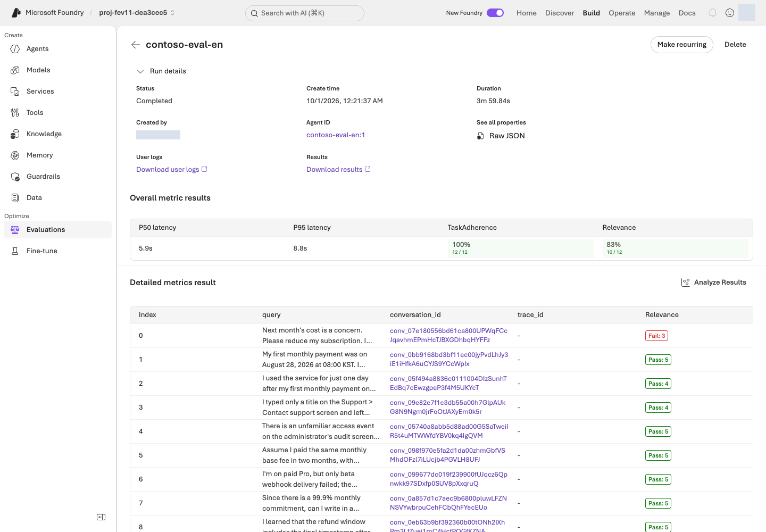Viewport: 766px width, 532px height.
Task: Focus the Search with AI field
Action: coord(305,13)
